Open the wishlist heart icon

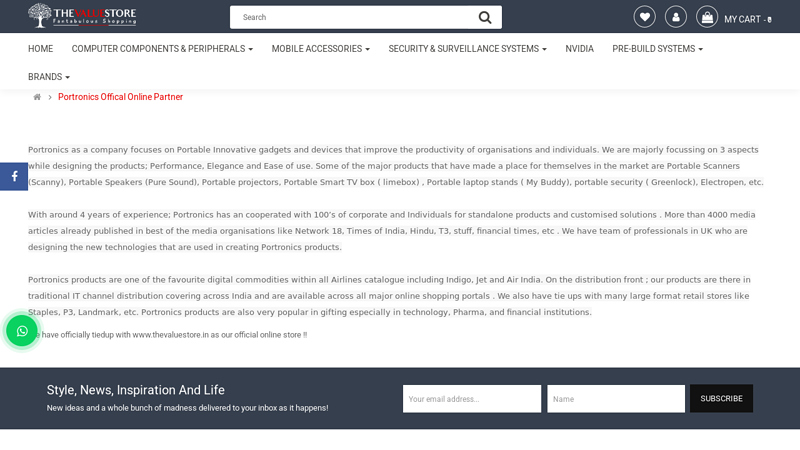click(x=644, y=17)
